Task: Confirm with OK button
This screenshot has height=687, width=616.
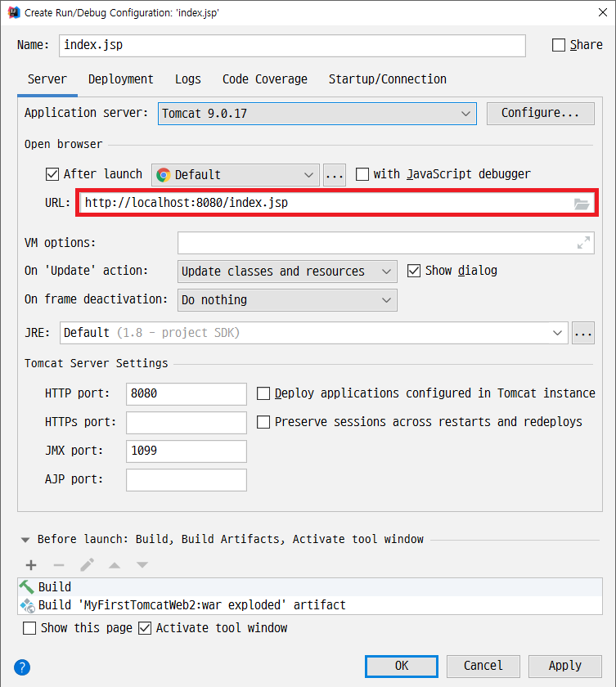Action: click(x=402, y=667)
